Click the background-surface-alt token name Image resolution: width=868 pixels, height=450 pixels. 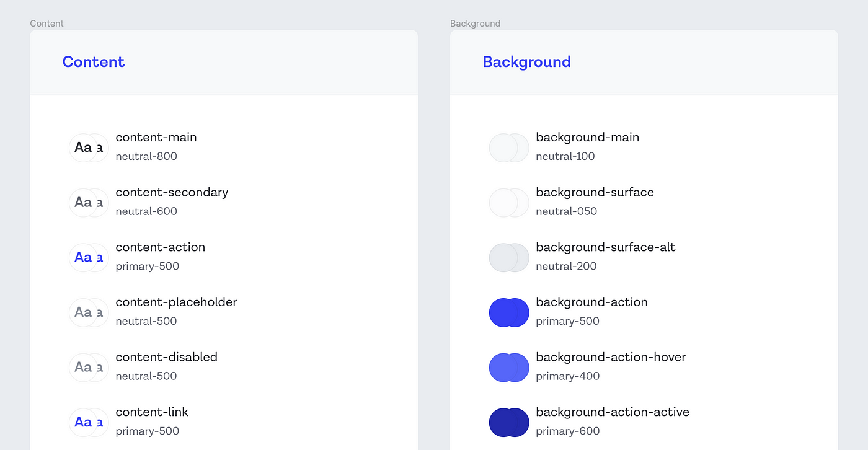606,247
